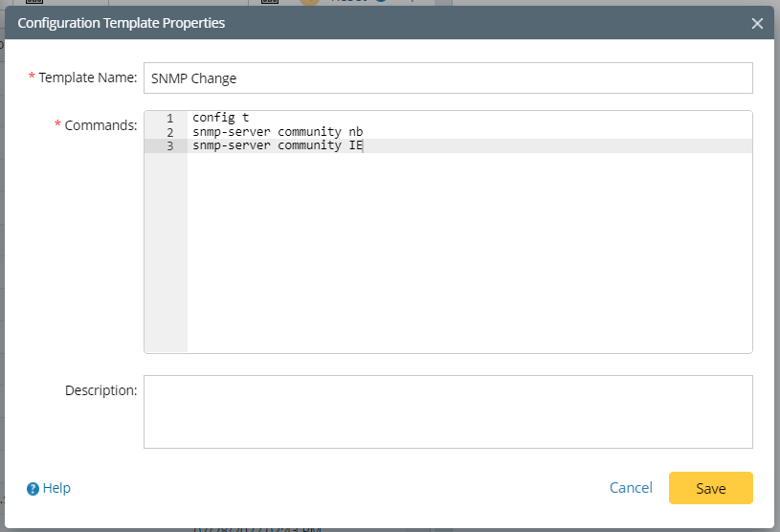Close the Configuration Template Properties dialog

[x=757, y=23]
